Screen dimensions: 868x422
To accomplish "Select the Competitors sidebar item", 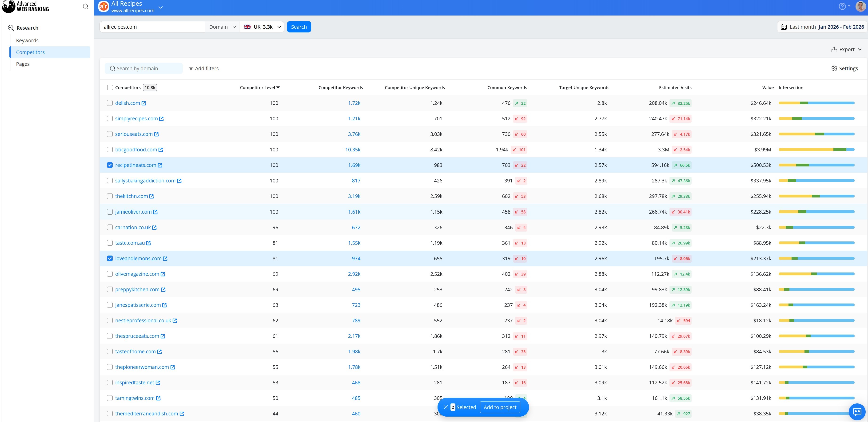I will click(x=50, y=52).
